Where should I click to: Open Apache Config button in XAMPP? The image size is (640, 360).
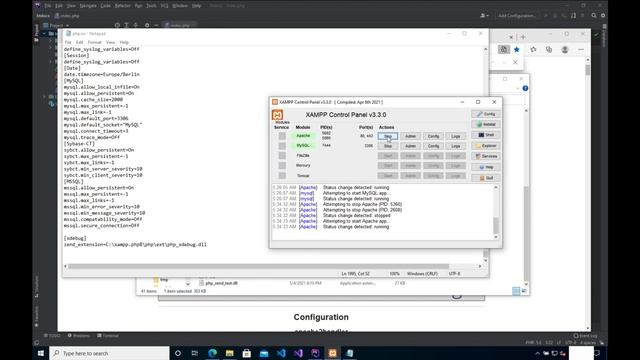(x=433, y=136)
